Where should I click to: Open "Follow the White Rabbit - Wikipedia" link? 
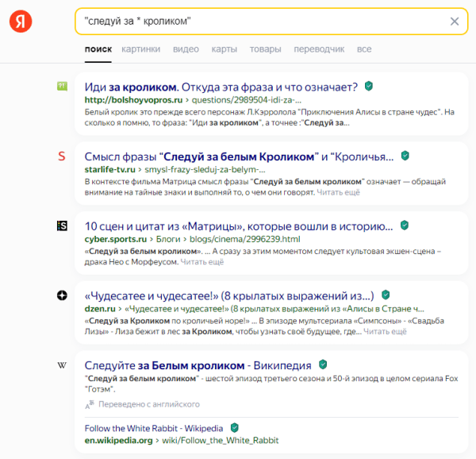pyautogui.click(x=155, y=428)
